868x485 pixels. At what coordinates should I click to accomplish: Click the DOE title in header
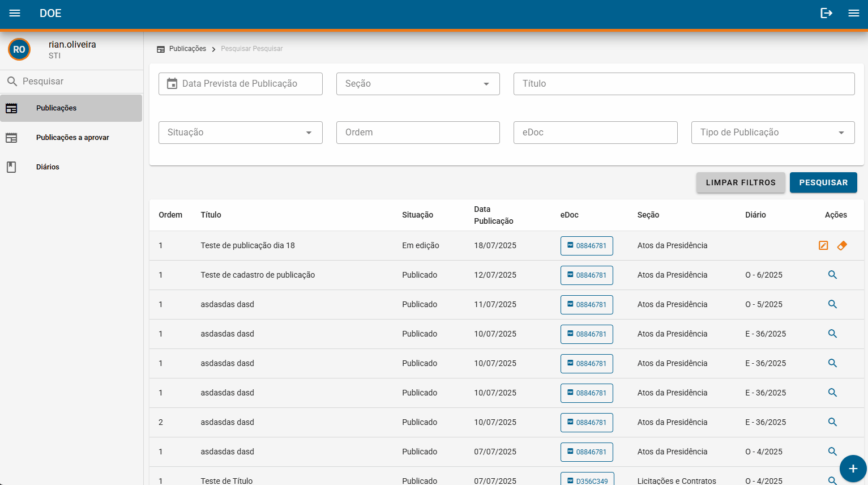50,13
